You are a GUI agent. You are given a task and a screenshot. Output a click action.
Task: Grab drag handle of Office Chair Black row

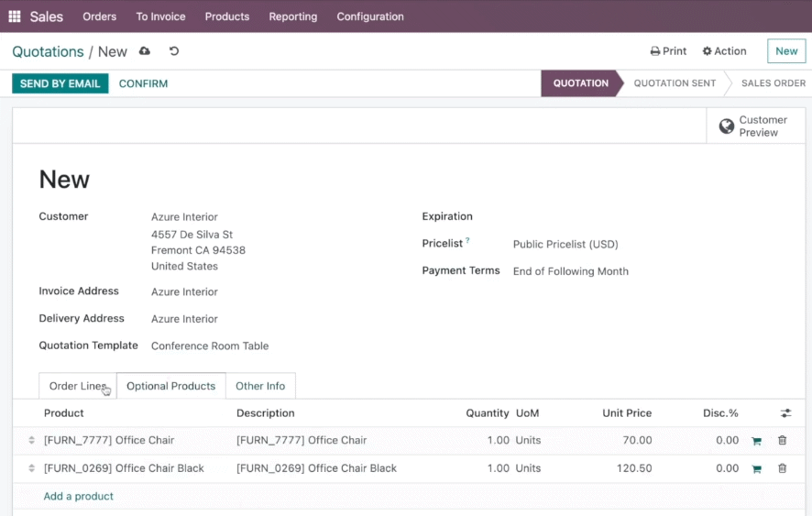(x=31, y=468)
